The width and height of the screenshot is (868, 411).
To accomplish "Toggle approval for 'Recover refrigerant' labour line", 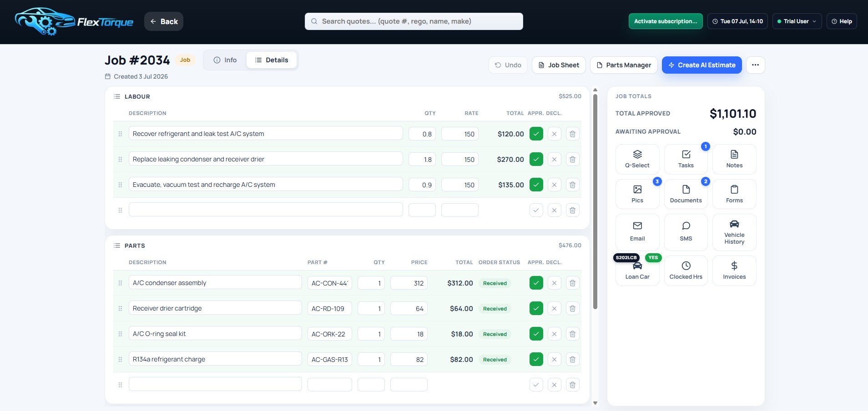I will tap(536, 134).
